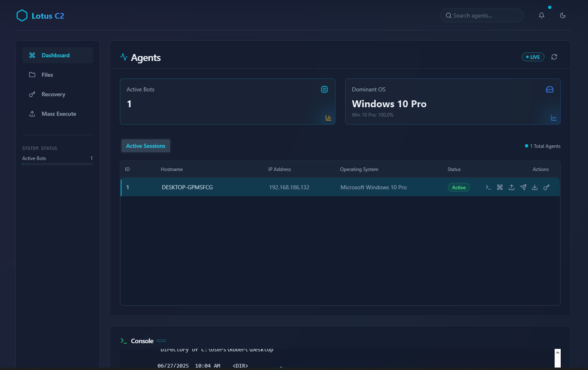Go to Files in the sidebar
This screenshot has height=370, width=588.
[x=58, y=74]
